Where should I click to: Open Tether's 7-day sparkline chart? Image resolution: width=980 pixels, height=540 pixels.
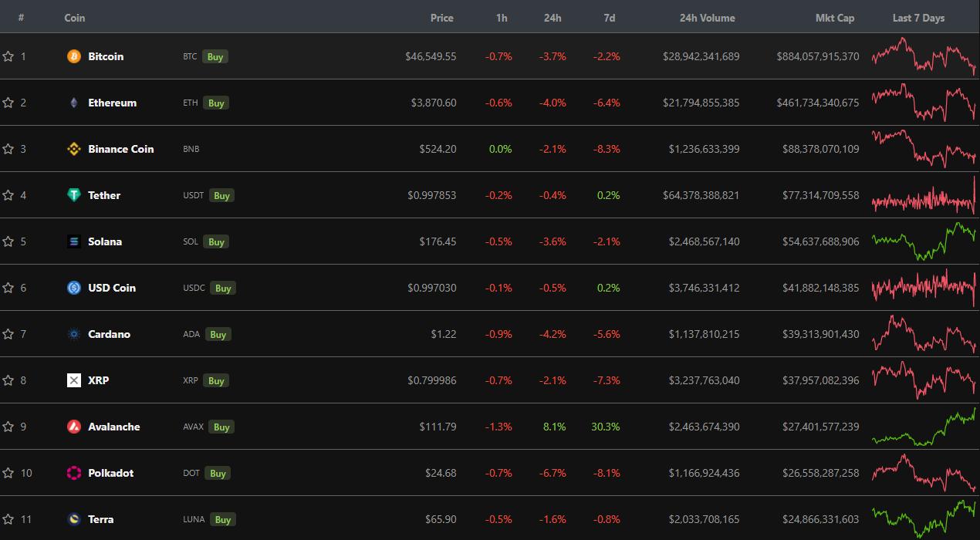tap(924, 195)
